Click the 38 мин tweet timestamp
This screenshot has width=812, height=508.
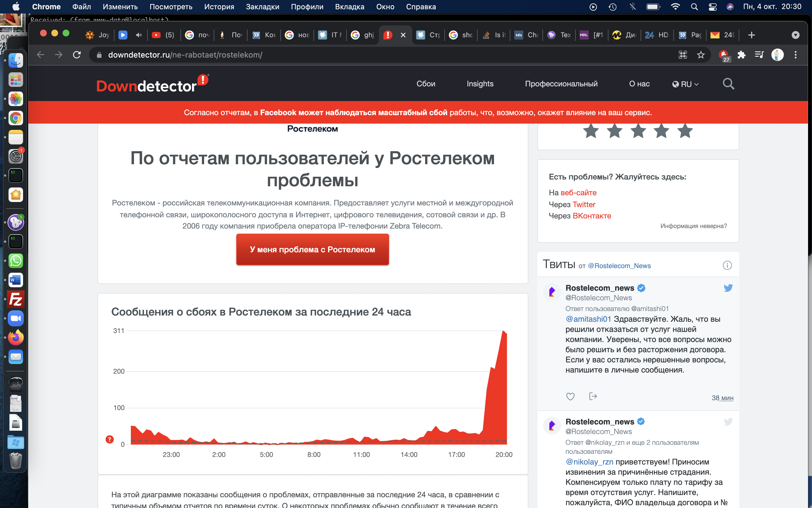722,398
